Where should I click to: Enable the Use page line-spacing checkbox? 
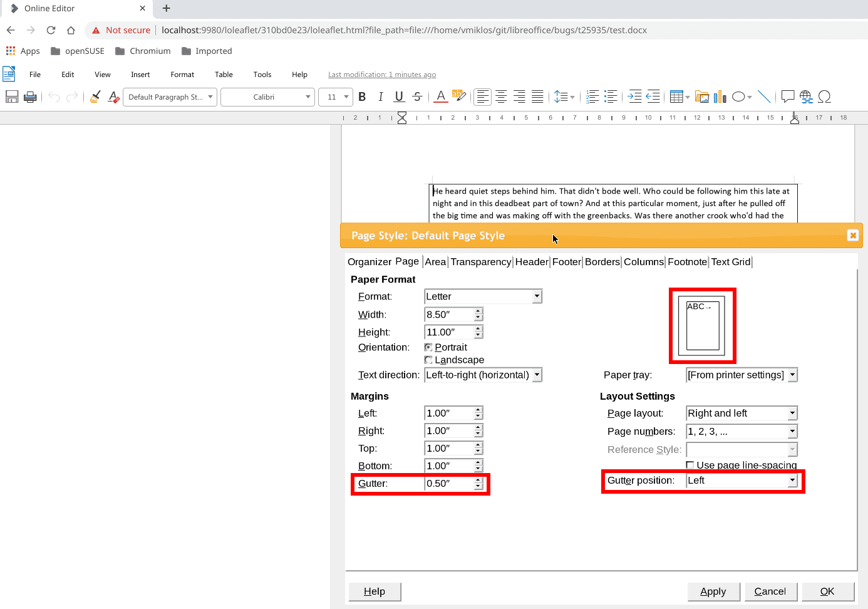pos(690,464)
